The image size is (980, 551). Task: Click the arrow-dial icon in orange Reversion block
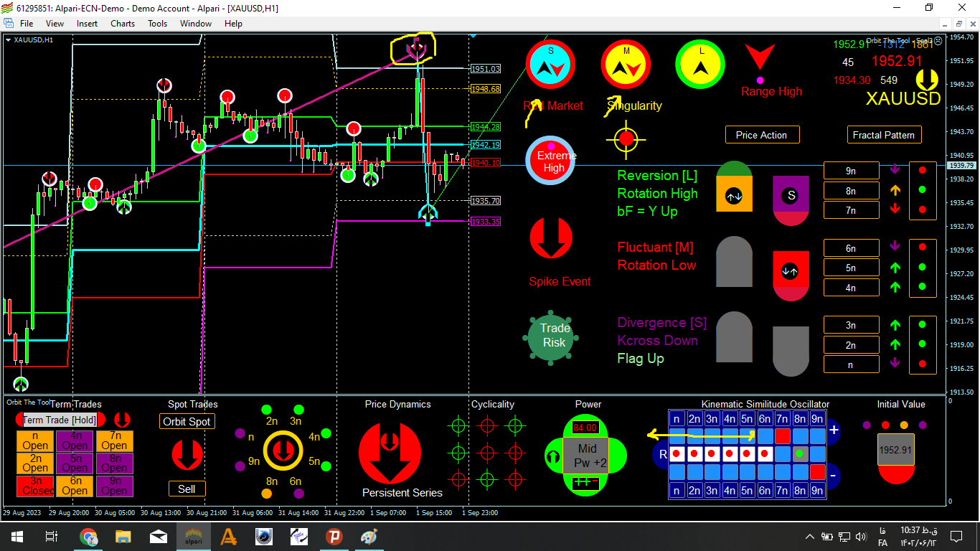click(734, 197)
